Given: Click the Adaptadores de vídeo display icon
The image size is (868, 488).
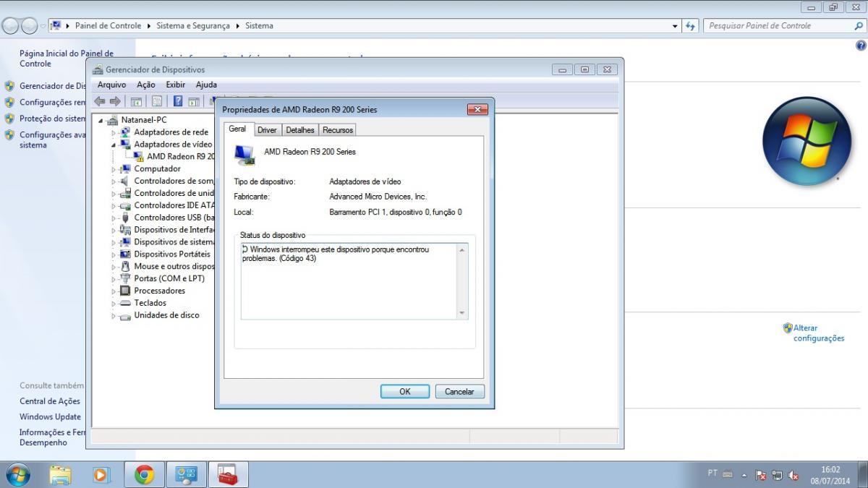Looking at the screenshot, I should (125, 144).
